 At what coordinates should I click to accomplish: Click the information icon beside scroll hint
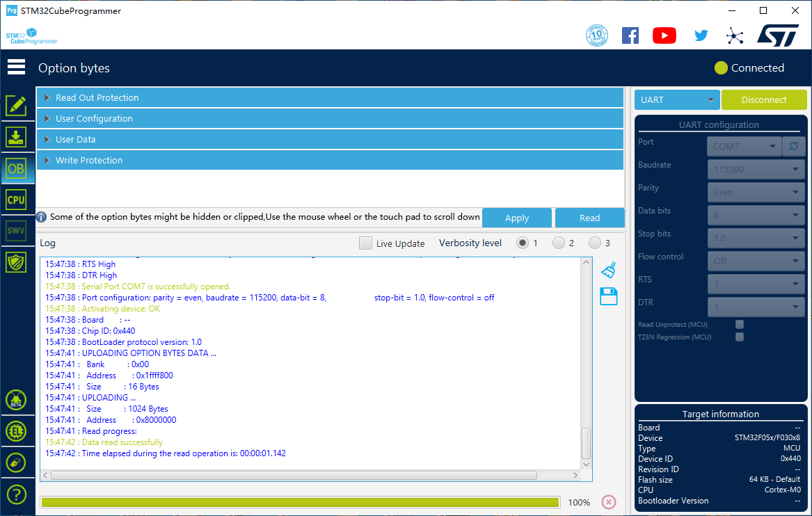(42, 217)
